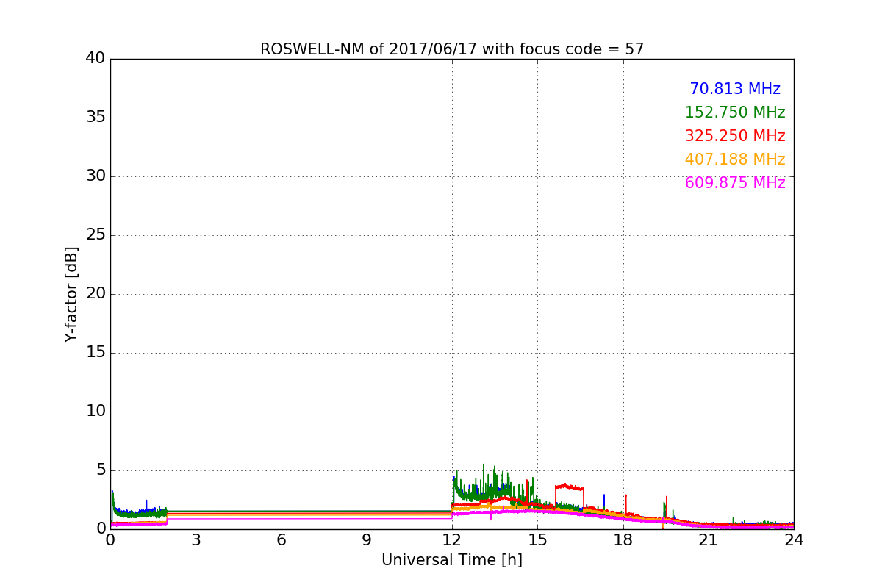
Task: Click the plot title mentioning ROSWELL-NM
Action: pos(452,49)
